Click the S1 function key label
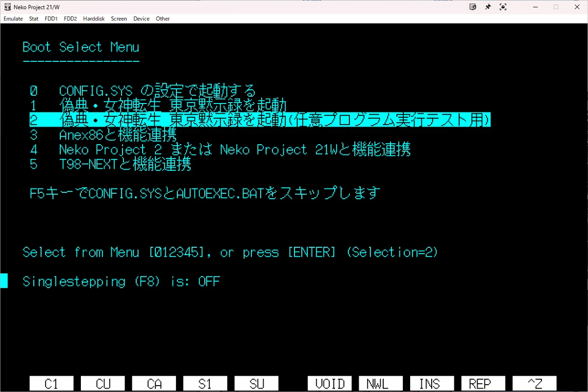The image size is (588, 392). [x=205, y=384]
